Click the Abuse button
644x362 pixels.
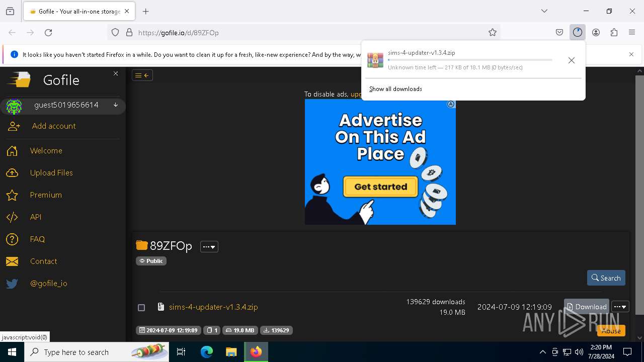(611, 331)
